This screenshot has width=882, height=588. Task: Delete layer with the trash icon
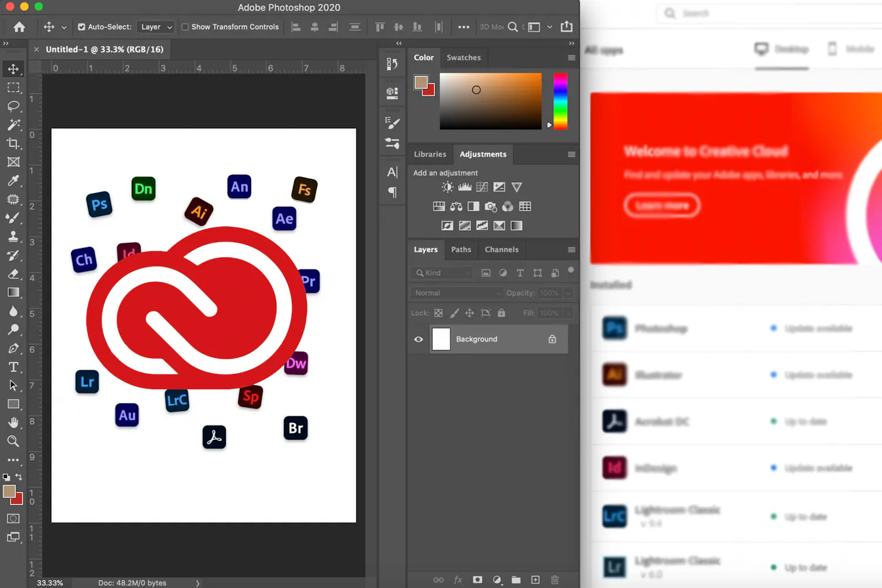554,580
